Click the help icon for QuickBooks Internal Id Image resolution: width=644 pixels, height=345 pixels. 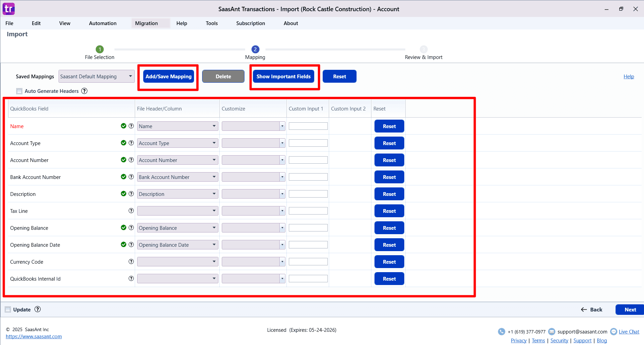click(131, 279)
